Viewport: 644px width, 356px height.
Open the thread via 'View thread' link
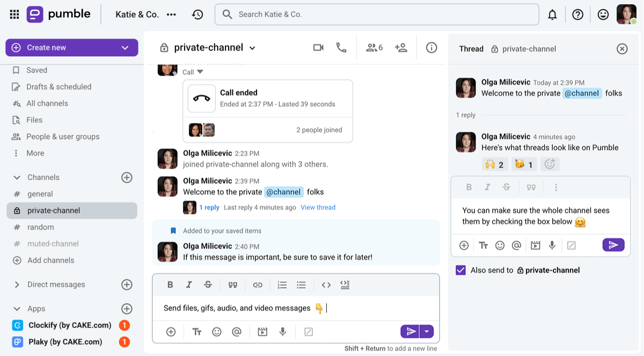pyautogui.click(x=318, y=207)
